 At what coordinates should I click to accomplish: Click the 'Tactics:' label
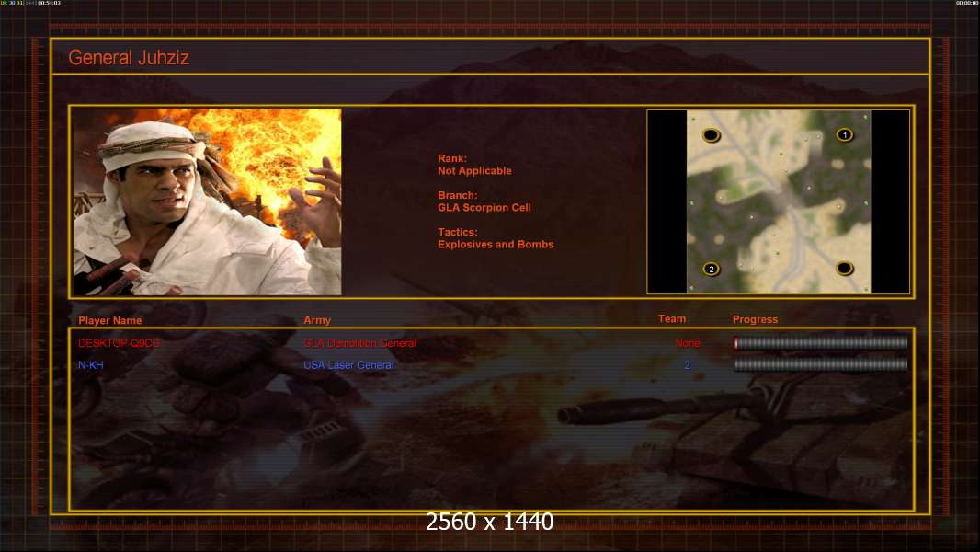[x=458, y=232]
